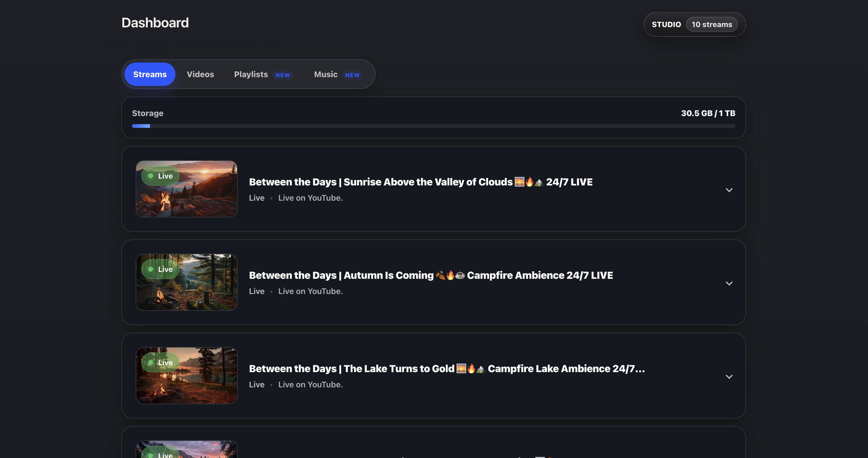Open Autumn Is Coming stream thumbnail
Image resolution: width=868 pixels, height=458 pixels.
pos(186,282)
